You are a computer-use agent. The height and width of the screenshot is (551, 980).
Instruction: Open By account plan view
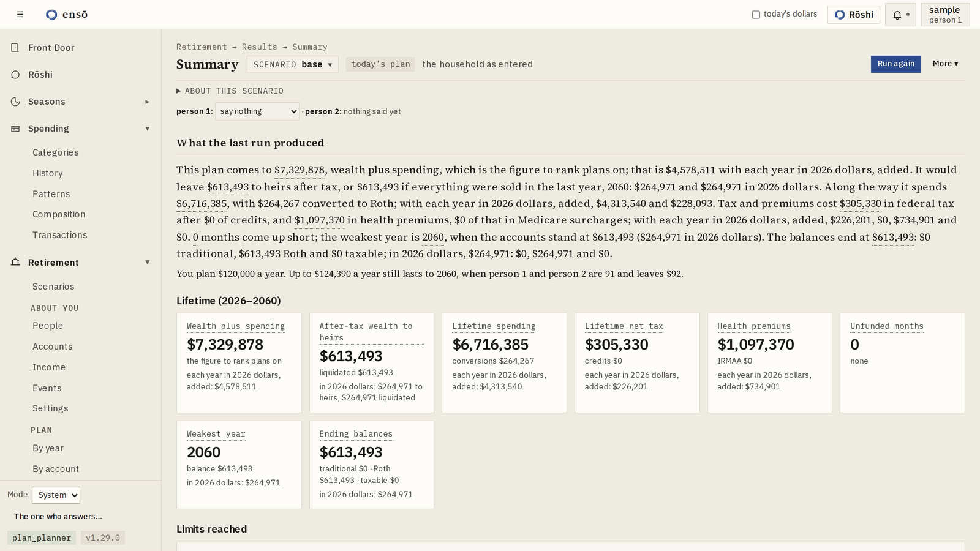pyautogui.click(x=56, y=469)
